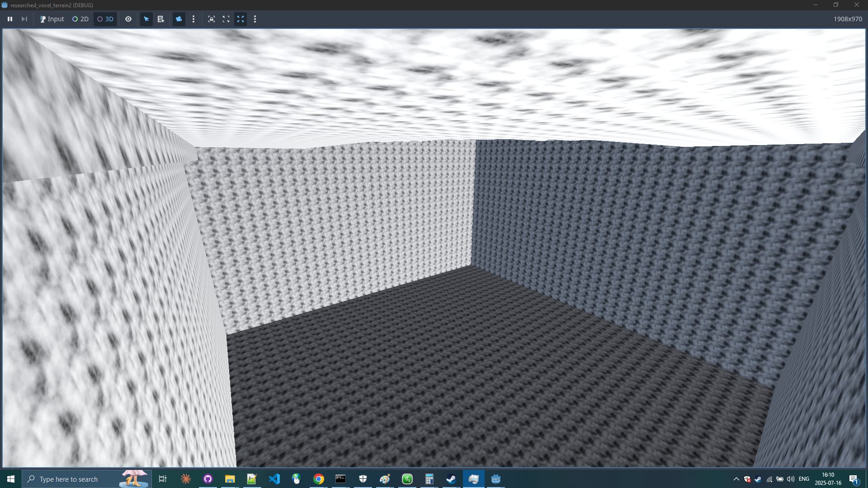Advance one frame with the Next Frame button
Screen dimensions: 868x488
click(24, 19)
